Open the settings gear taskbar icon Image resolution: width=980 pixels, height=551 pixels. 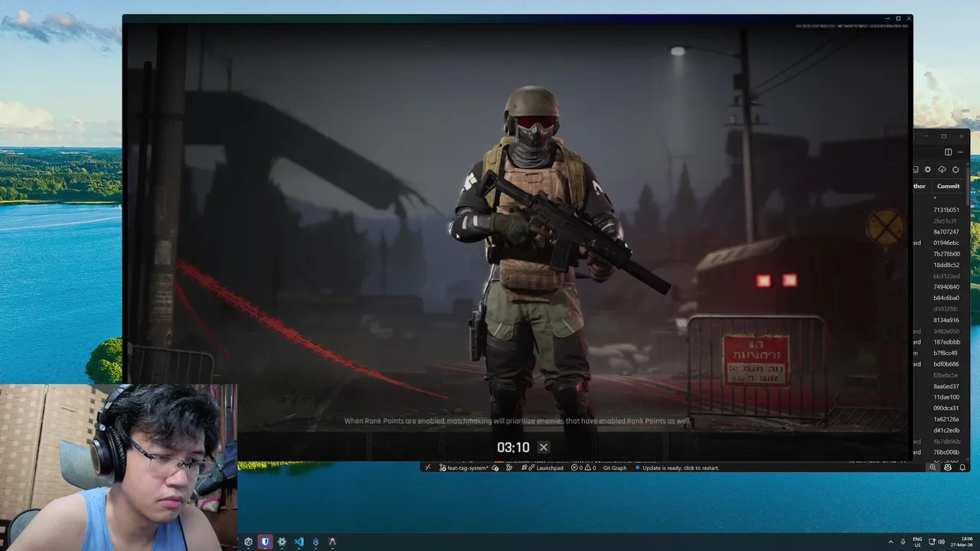[x=282, y=542]
